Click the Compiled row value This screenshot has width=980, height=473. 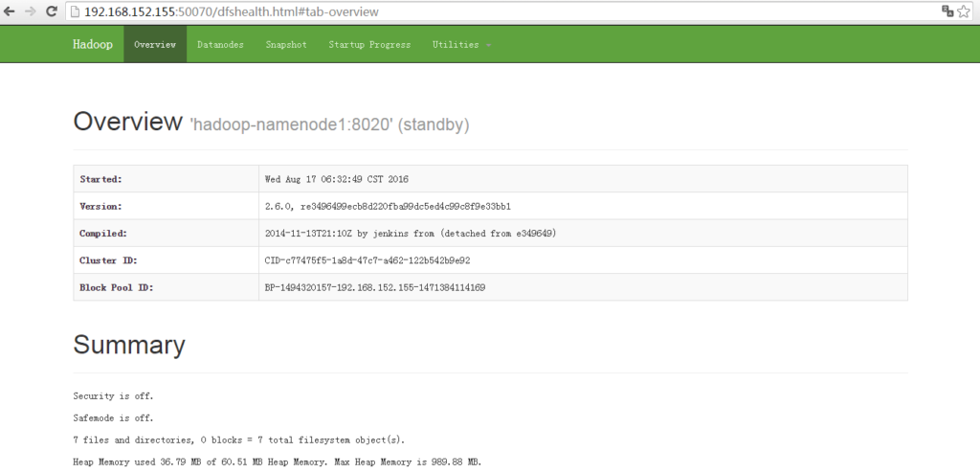(410, 233)
